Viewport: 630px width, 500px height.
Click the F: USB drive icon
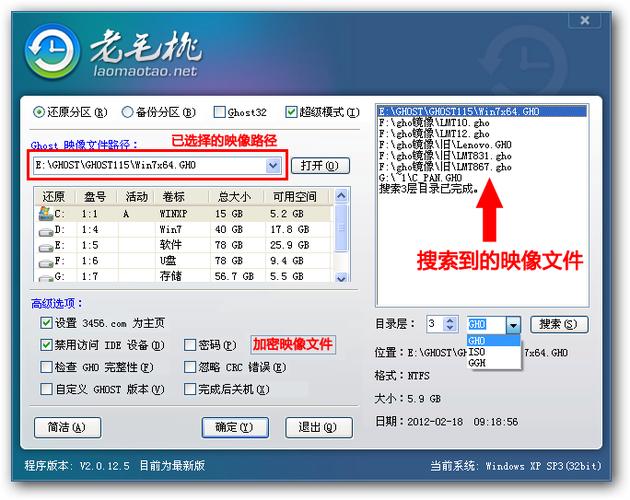(46, 260)
